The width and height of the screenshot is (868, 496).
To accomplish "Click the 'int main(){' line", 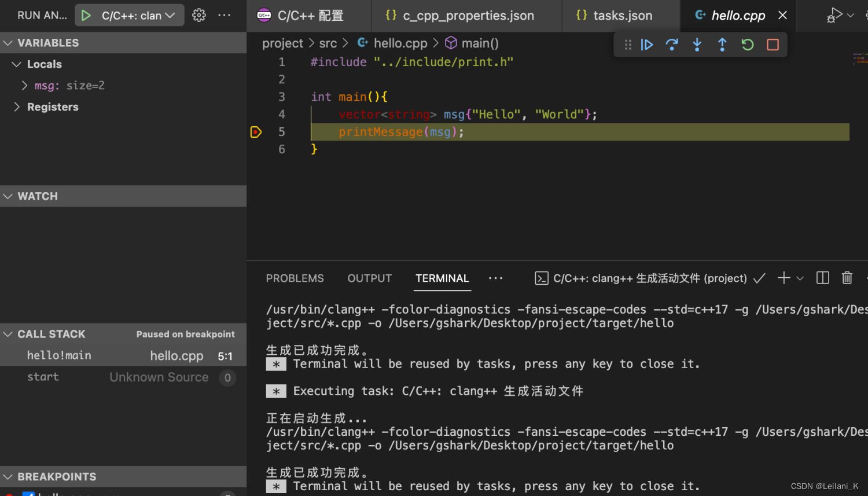I will [x=350, y=97].
